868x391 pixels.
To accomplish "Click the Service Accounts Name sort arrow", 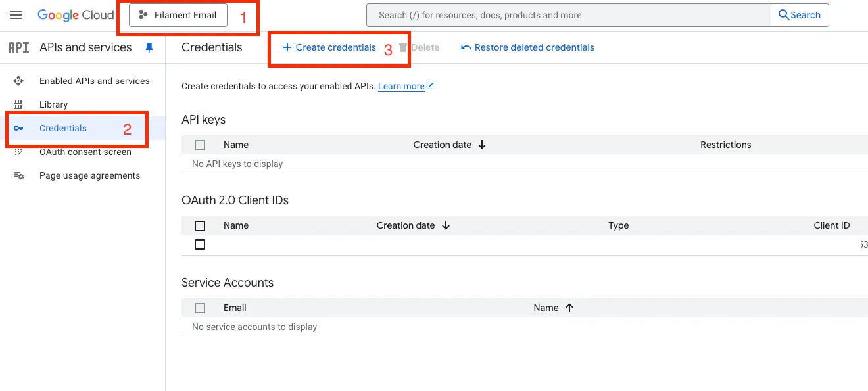I will 569,308.
